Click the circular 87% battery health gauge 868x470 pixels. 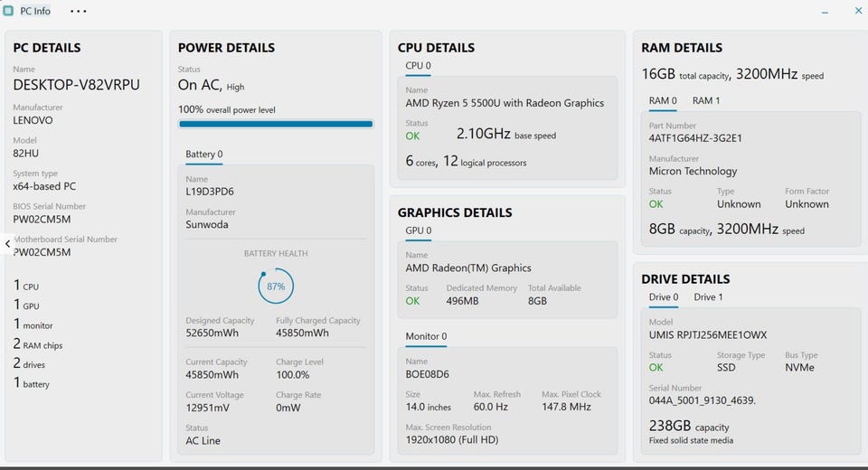point(276,287)
